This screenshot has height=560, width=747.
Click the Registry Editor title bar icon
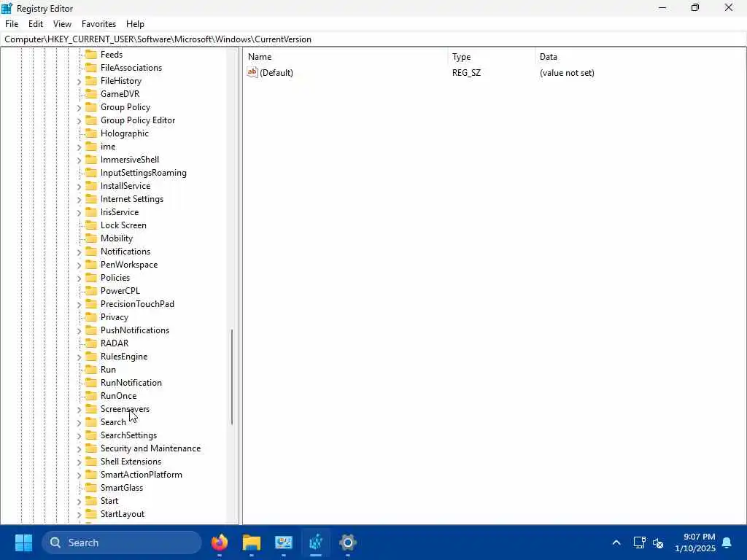[x=7, y=8]
